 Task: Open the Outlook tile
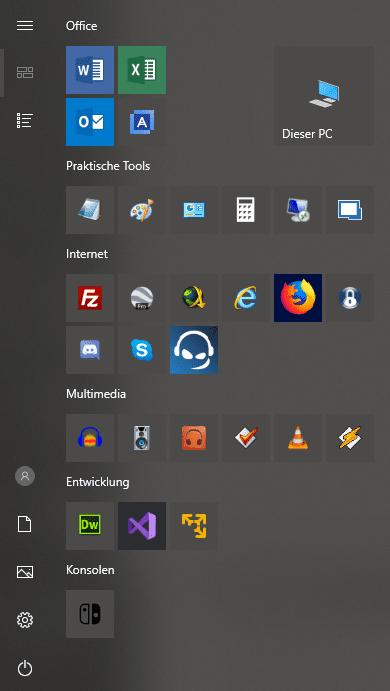click(90, 122)
